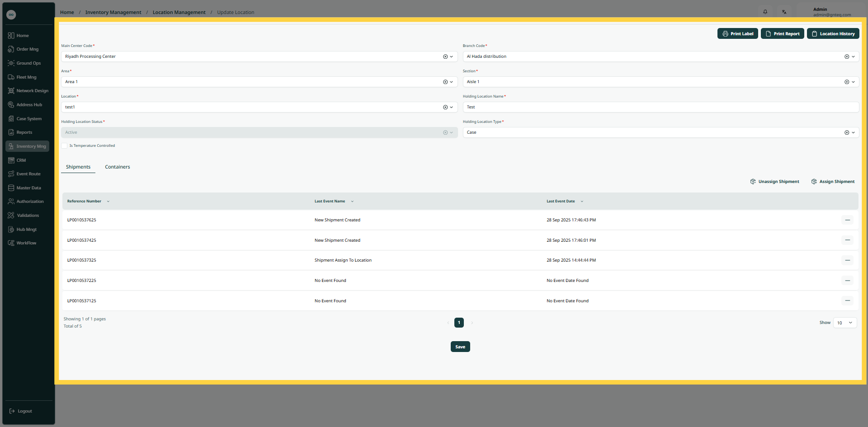Switch to the Shipments tab
Image resolution: width=868 pixels, height=427 pixels.
pos(78,167)
